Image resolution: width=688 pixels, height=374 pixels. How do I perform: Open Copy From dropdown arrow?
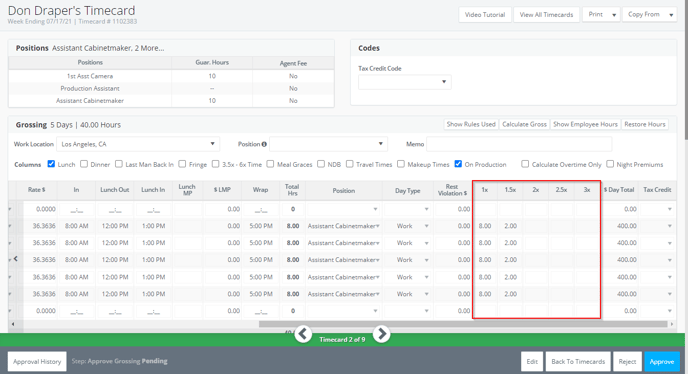(x=671, y=14)
